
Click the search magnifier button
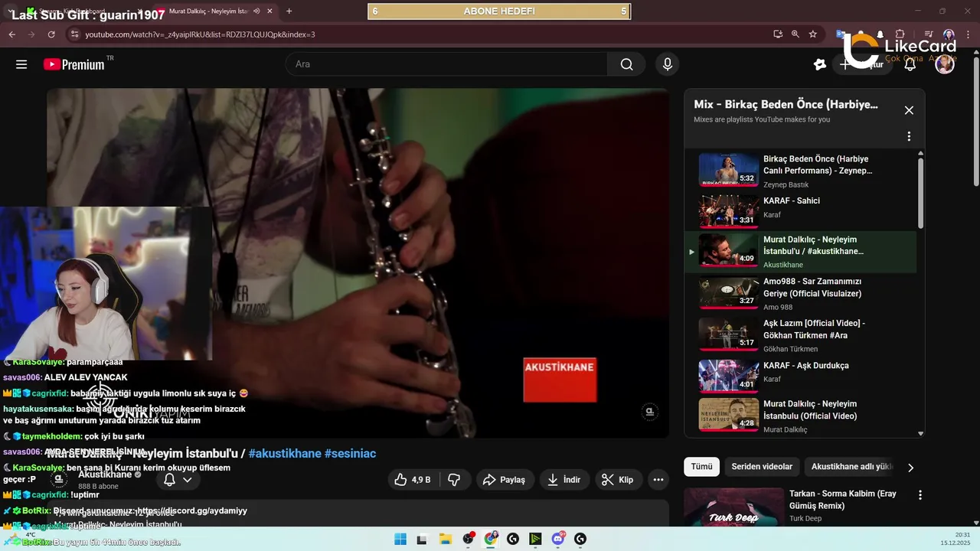tap(627, 64)
